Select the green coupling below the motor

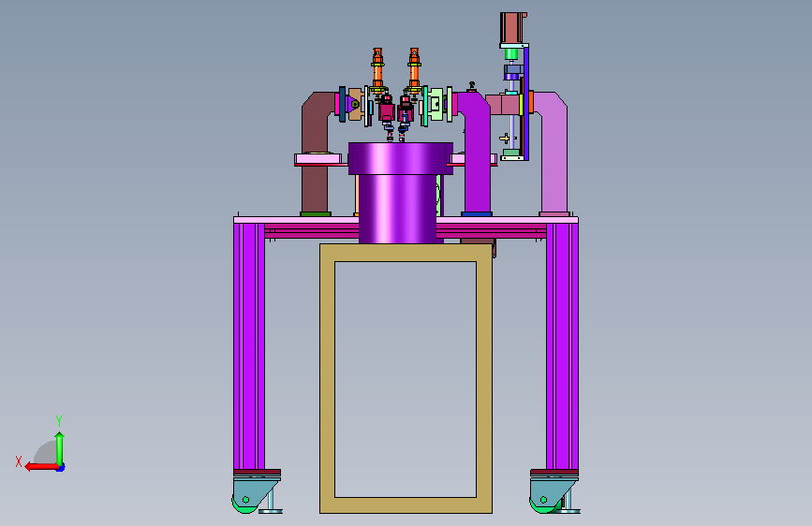click(x=511, y=54)
